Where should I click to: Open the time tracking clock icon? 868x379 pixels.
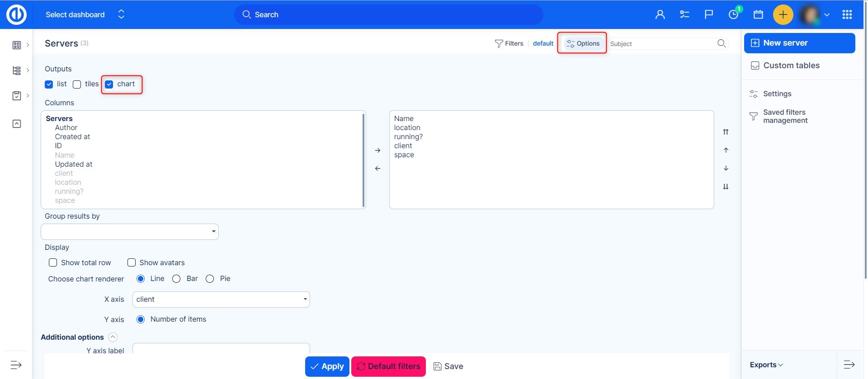coord(733,14)
